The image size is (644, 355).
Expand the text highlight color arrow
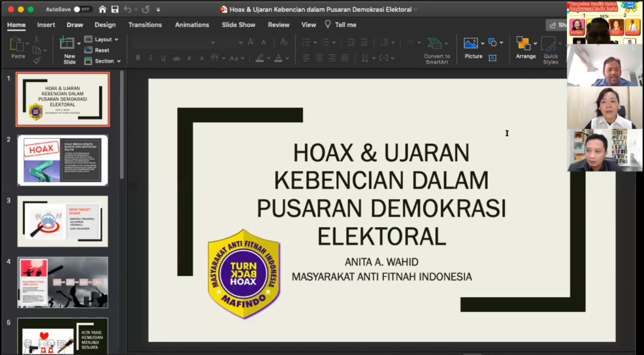[x=268, y=58]
